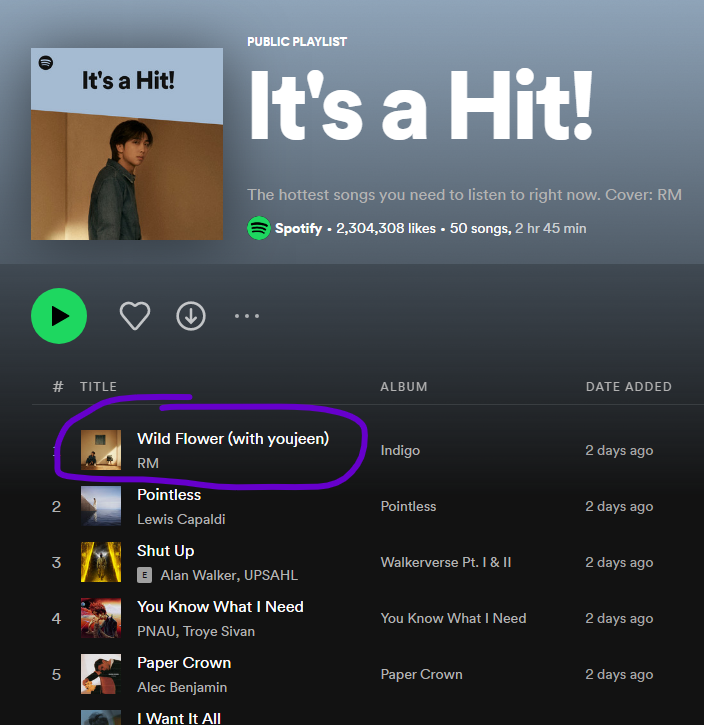Click the PUBLIC PLAYLIST label
Viewport: 704px width, 725px height.
(297, 42)
